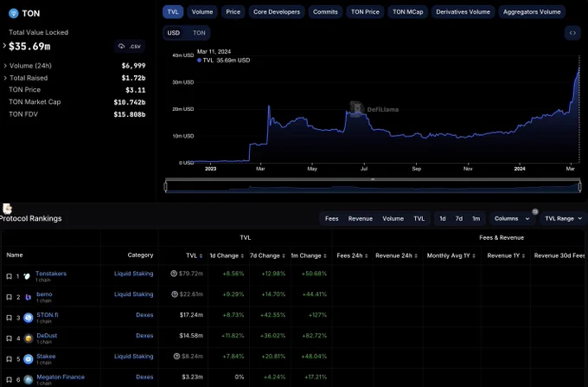The image size is (588, 387).
Task: Toggle the TON MCap chart metric
Action: click(407, 12)
